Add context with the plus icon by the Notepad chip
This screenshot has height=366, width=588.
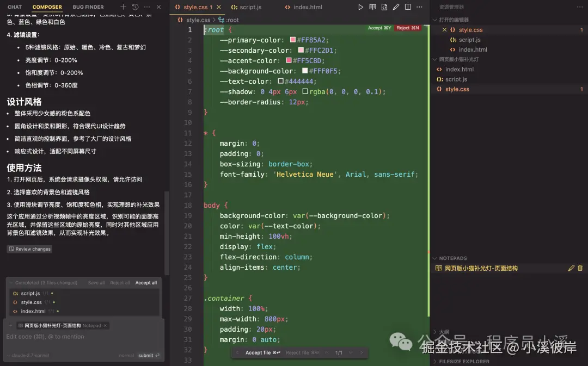pyautogui.click(x=10, y=326)
